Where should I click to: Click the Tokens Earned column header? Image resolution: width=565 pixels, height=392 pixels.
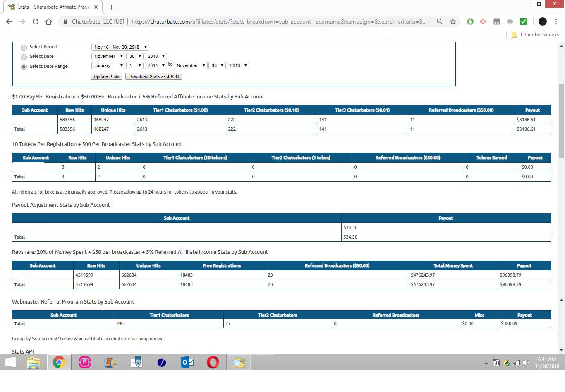click(x=491, y=158)
